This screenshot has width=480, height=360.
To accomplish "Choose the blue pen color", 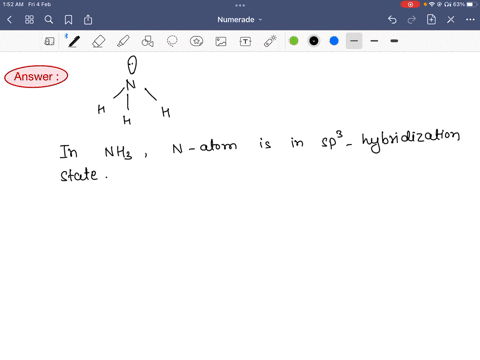I will tap(334, 41).
